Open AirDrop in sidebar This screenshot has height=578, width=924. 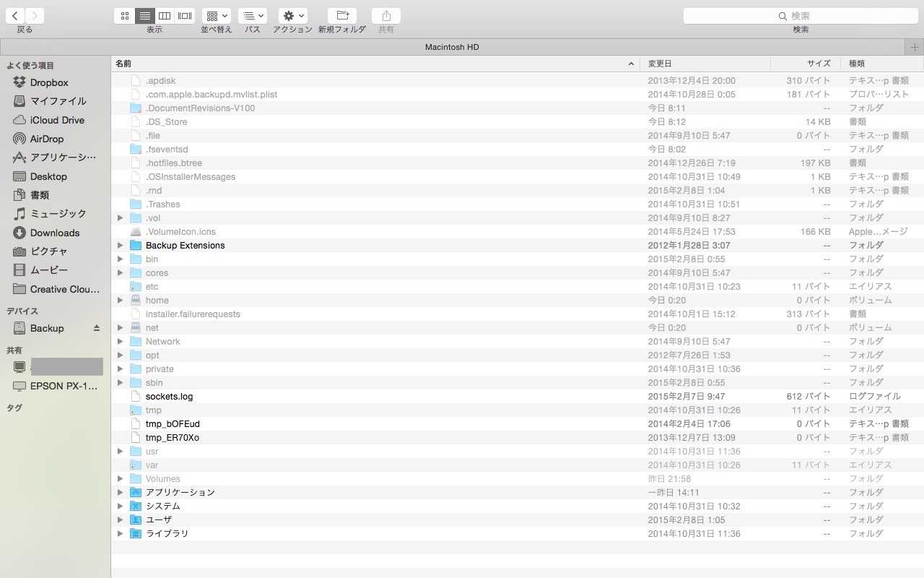[x=46, y=139]
